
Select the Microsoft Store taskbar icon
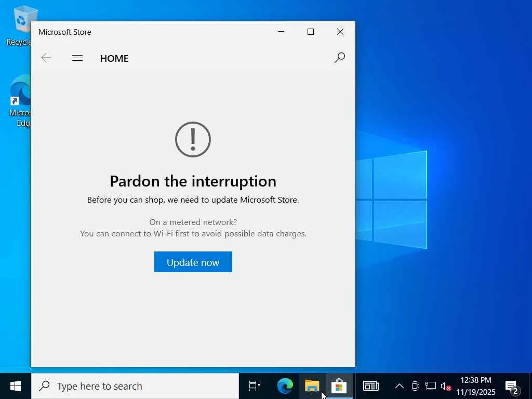339,386
